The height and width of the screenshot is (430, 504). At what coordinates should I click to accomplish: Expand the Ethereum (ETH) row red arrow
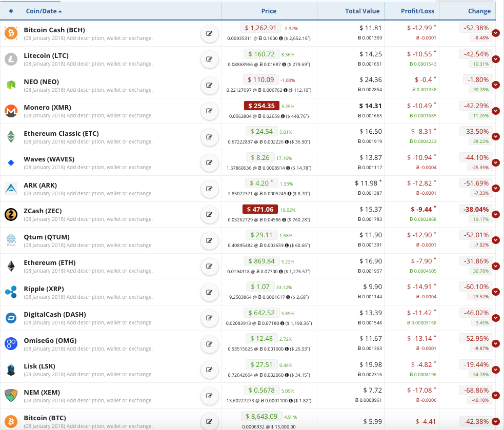coord(496,266)
